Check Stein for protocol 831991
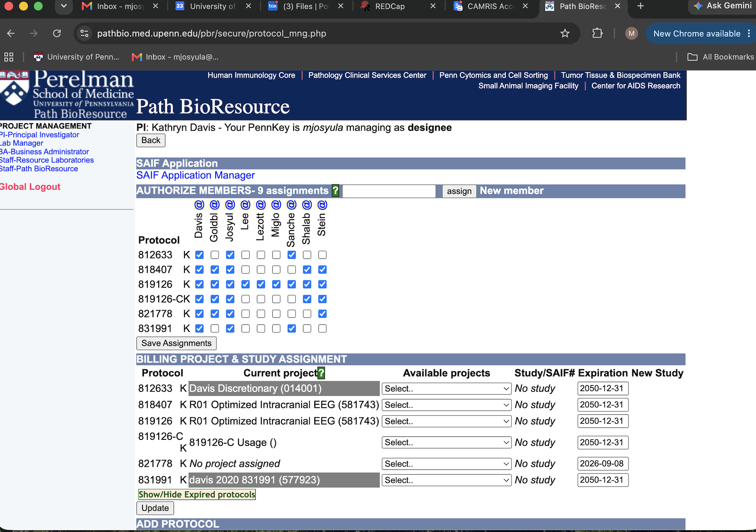The image size is (756, 532). [322, 329]
